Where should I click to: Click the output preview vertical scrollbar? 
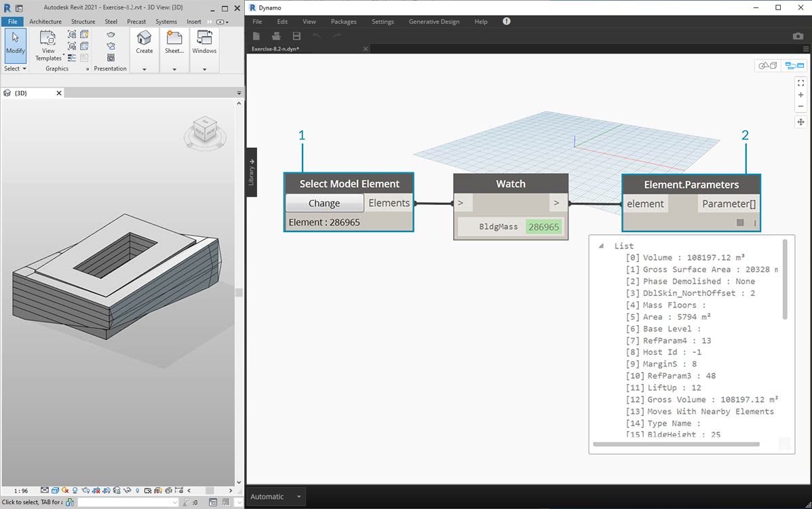click(x=785, y=278)
